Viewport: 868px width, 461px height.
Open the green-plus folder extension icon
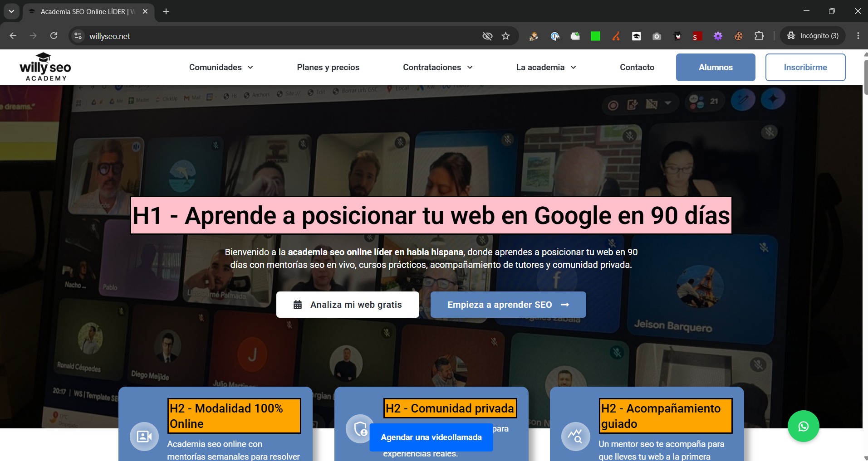click(575, 36)
